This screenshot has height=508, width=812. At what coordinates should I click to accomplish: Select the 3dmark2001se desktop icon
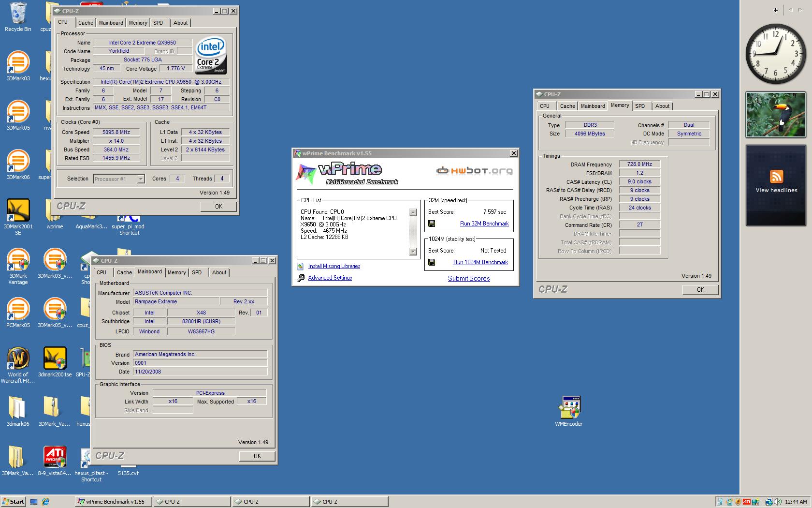click(55, 362)
